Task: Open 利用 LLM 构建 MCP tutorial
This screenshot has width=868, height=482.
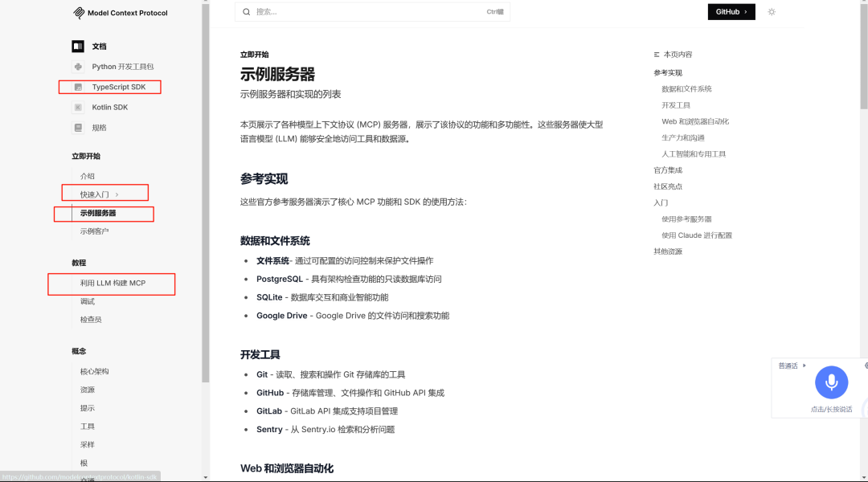Action: click(113, 283)
